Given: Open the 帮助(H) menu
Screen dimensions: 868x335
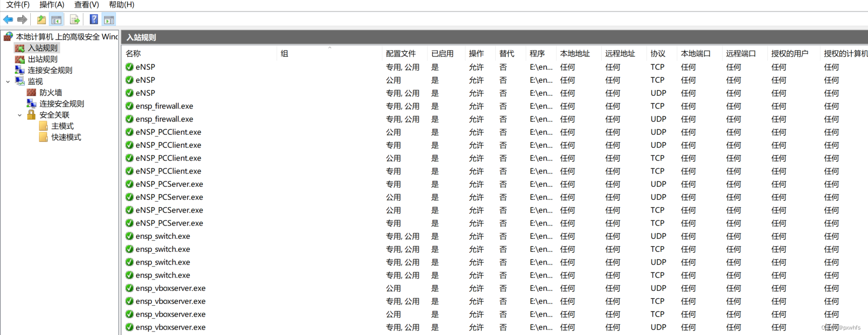Looking at the screenshot, I should point(121,5).
